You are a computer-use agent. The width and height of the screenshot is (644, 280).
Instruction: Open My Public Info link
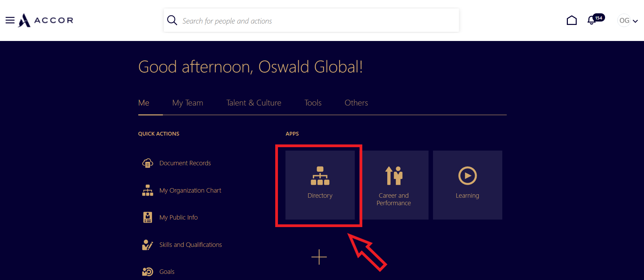click(x=179, y=217)
